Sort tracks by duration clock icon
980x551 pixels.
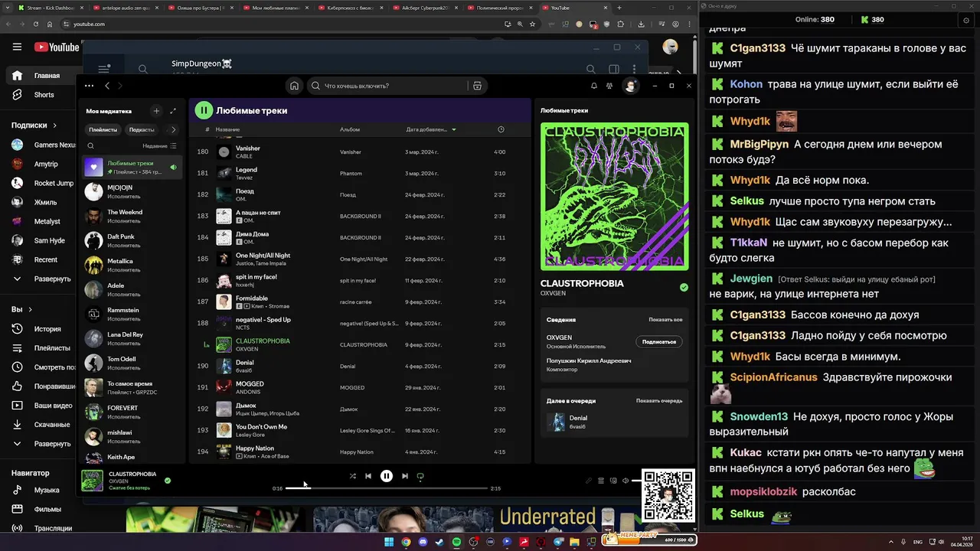coord(501,129)
